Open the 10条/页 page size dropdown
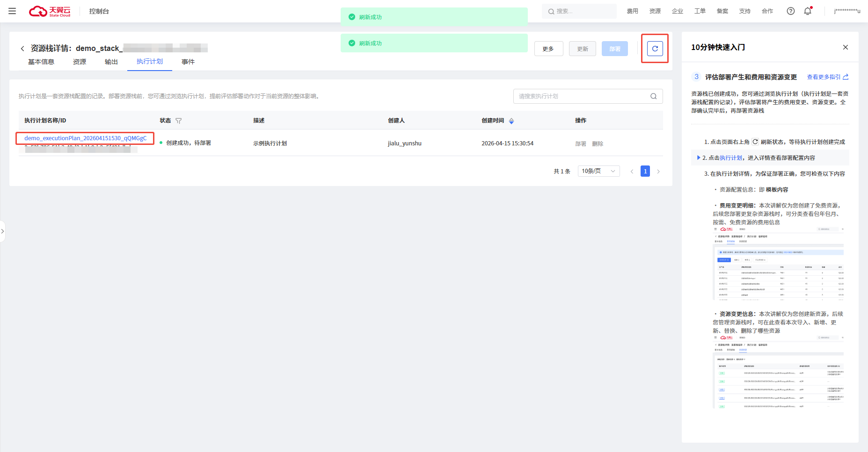 pyautogui.click(x=599, y=171)
